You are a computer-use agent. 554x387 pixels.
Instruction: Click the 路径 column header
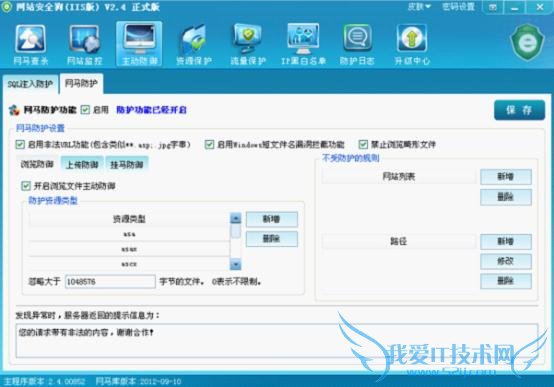point(399,241)
